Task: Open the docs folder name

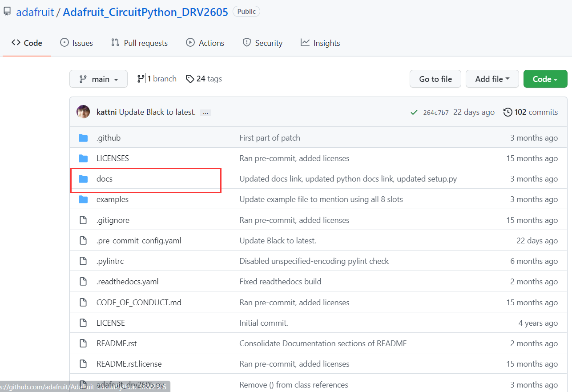Action: (105, 179)
